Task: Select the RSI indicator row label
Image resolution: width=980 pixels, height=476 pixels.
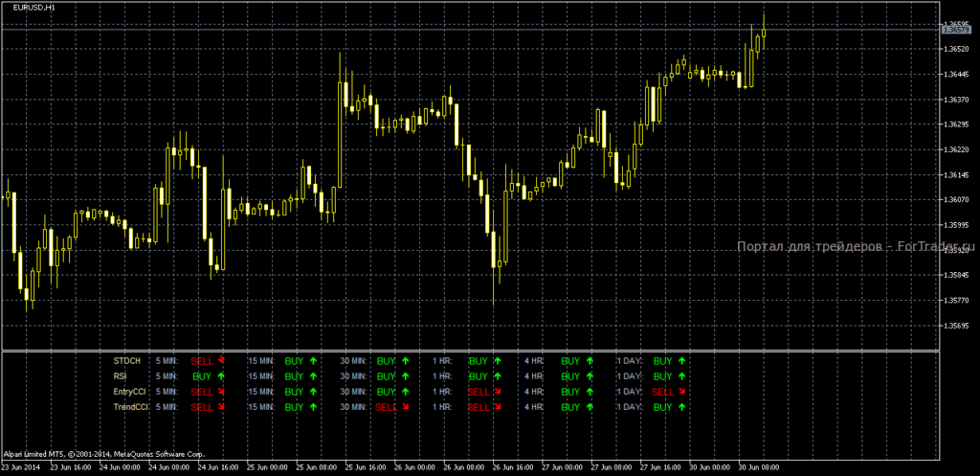Action: tap(121, 376)
